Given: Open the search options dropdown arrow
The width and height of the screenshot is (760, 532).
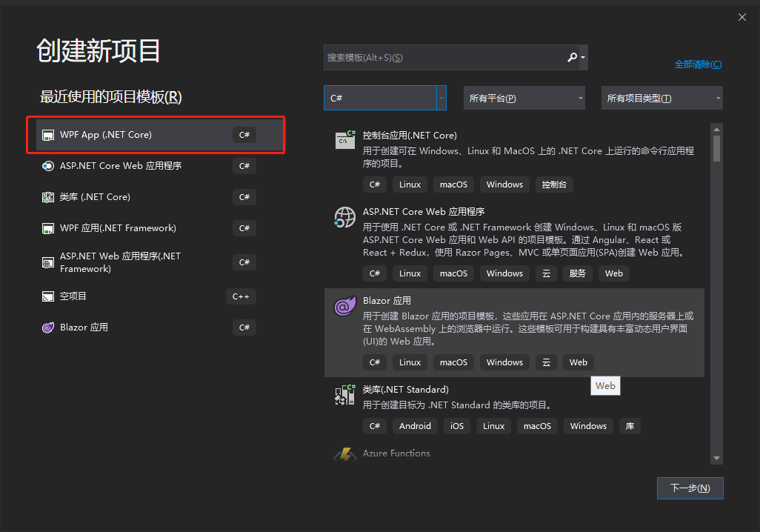Looking at the screenshot, I should [x=583, y=57].
